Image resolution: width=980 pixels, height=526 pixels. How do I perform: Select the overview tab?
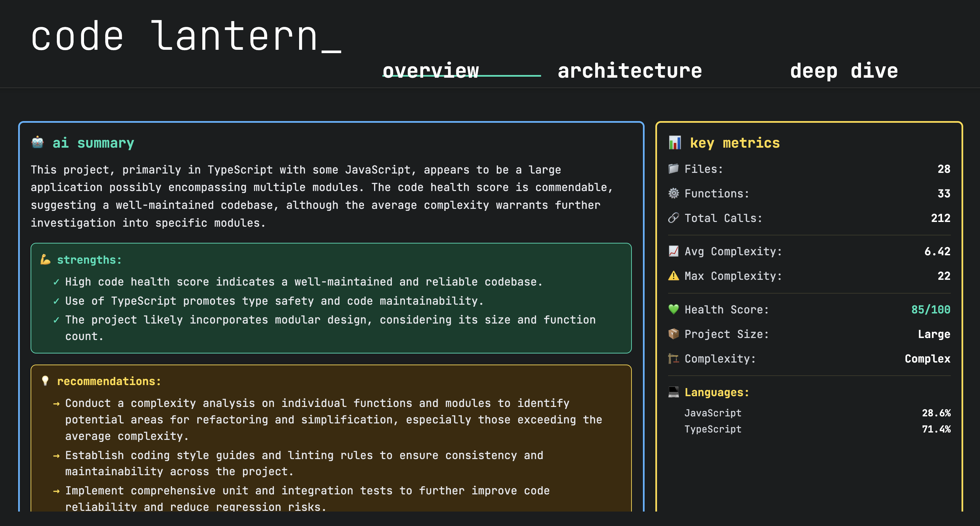pos(430,71)
